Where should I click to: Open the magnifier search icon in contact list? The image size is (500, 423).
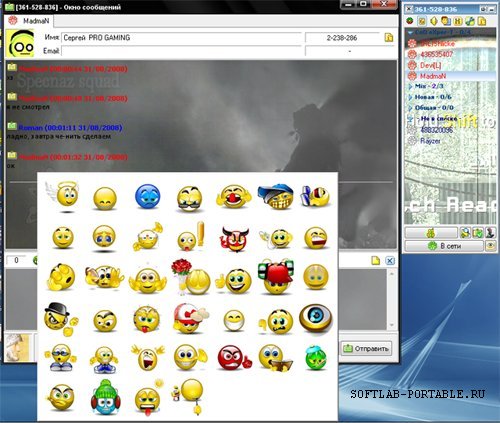[465, 233]
